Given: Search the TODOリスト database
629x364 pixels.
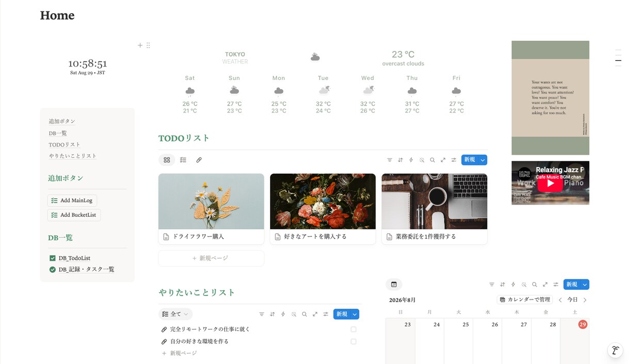Looking at the screenshot, I should pos(432,160).
